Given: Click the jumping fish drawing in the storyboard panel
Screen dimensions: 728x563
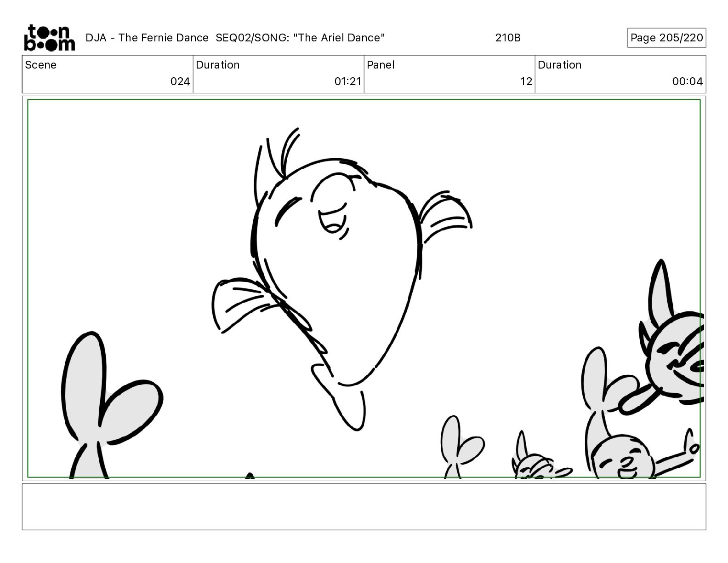Looking at the screenshot, I should [x=342, y=279].
